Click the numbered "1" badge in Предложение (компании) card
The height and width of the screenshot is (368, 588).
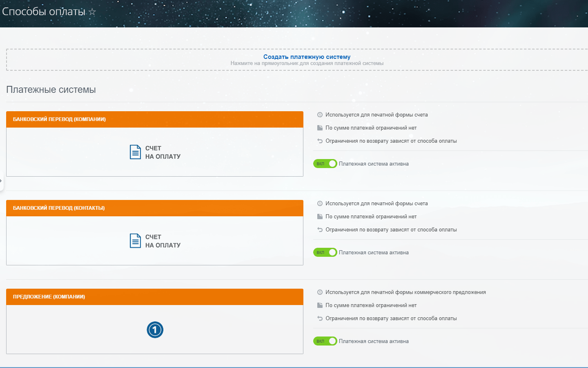point(155,330)
